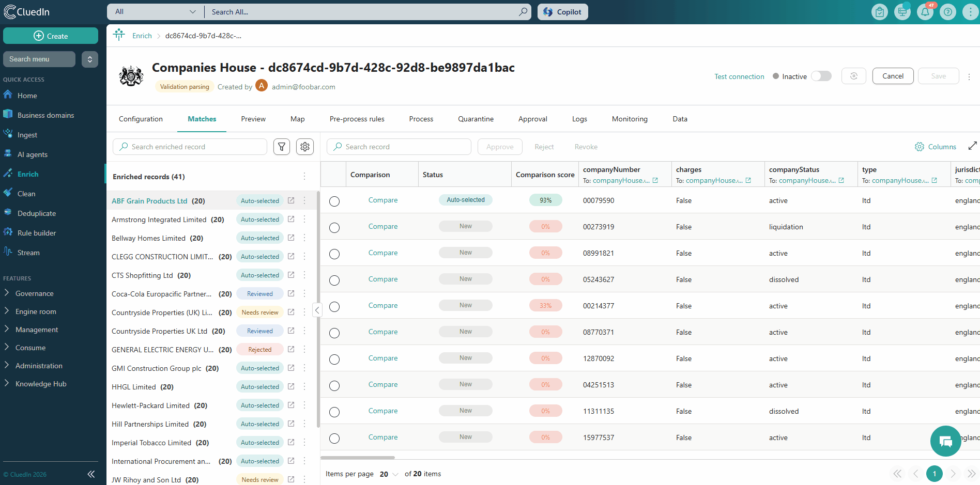Open AI agents from the sidebar

point(33,154)
